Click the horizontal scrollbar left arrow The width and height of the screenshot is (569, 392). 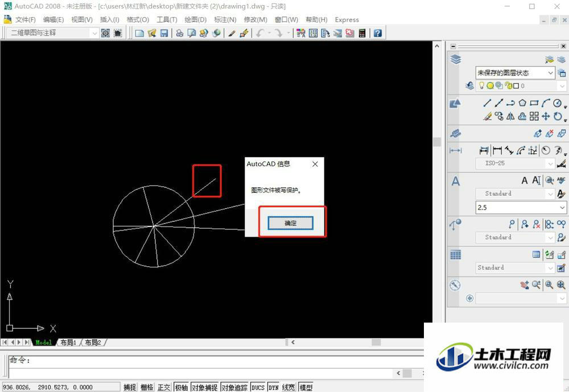coord(293,342)
